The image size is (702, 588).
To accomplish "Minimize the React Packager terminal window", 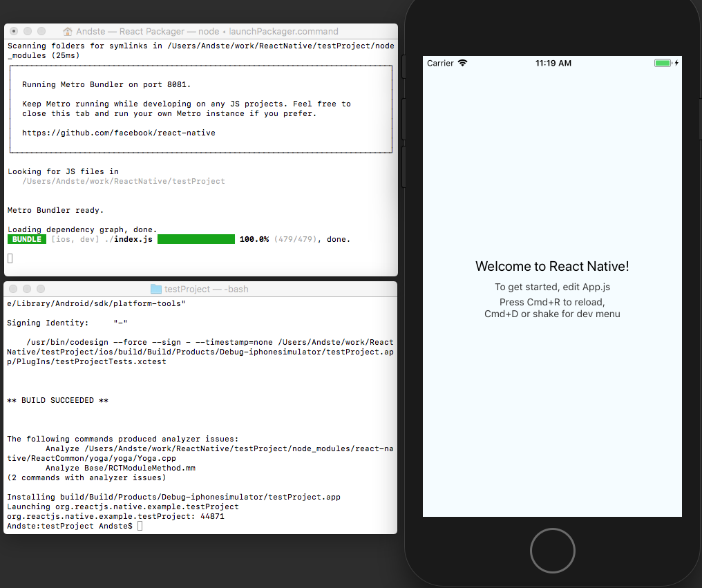I will click(28, 31).
